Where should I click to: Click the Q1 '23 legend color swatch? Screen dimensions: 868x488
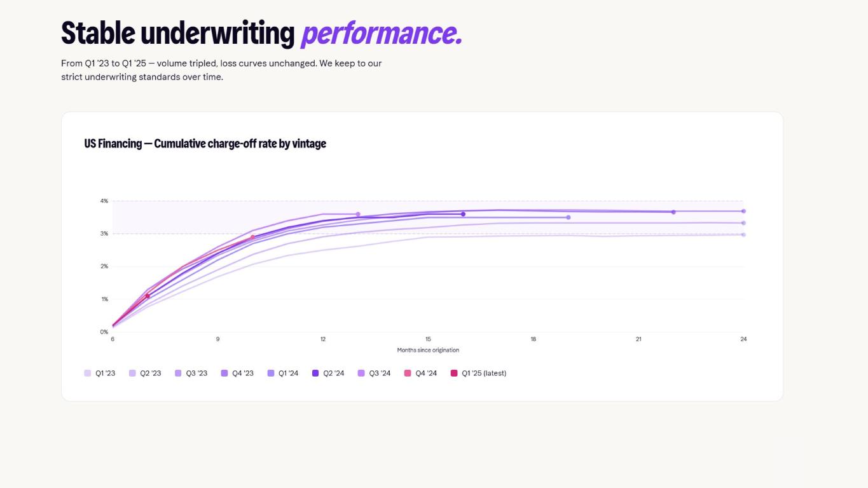click(x=88, y=373)
